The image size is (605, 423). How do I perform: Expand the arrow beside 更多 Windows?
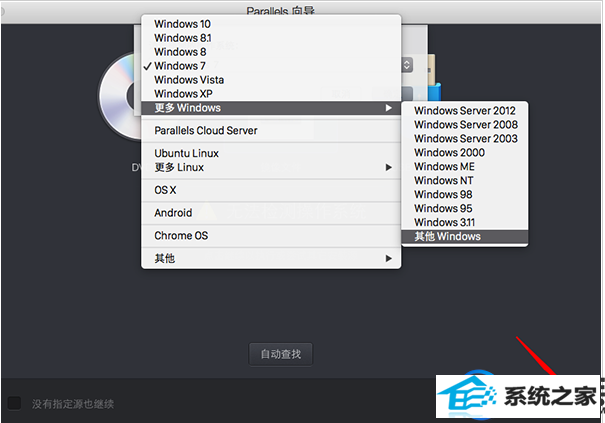[x=389, y=108]
